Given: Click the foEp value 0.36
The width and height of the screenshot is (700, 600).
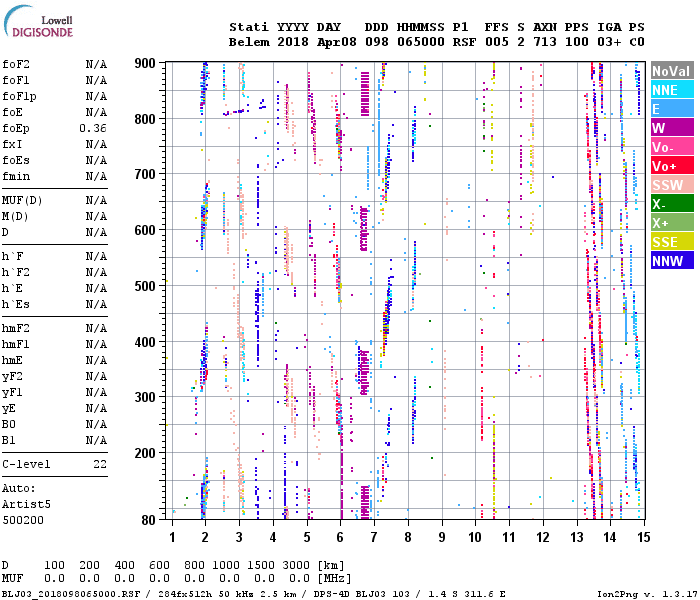Looking at the screenshot, I should (93, 129).
